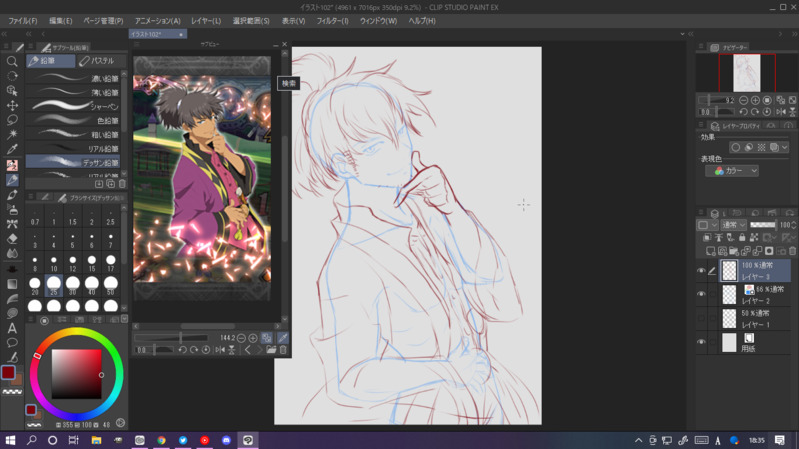Select the Decoration tool
The width and height of the screenshot is (799, 449).
click(x=12, y=224)
